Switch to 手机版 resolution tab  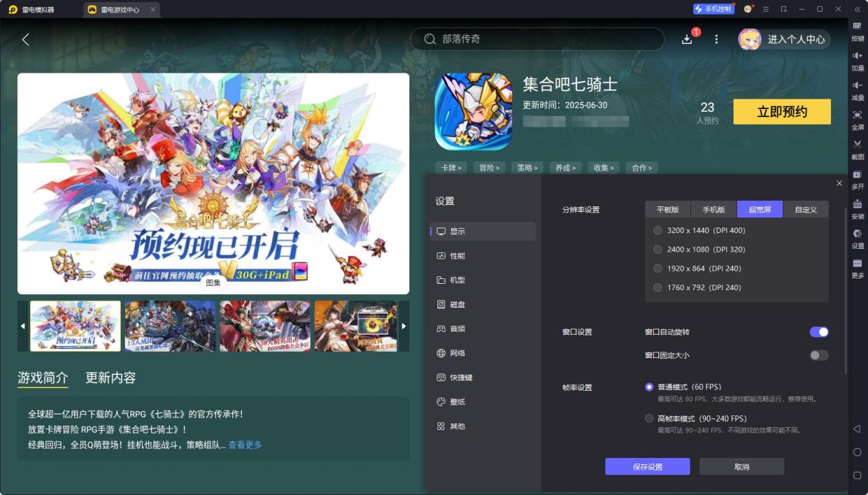(714, 209)
